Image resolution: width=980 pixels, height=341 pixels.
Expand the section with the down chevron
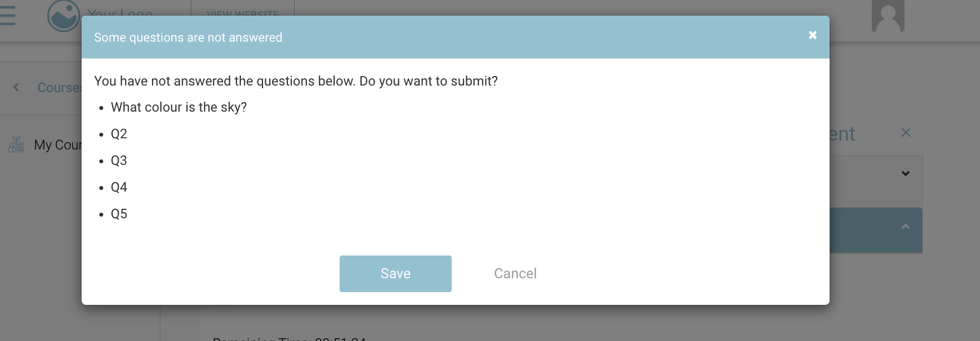906,173
